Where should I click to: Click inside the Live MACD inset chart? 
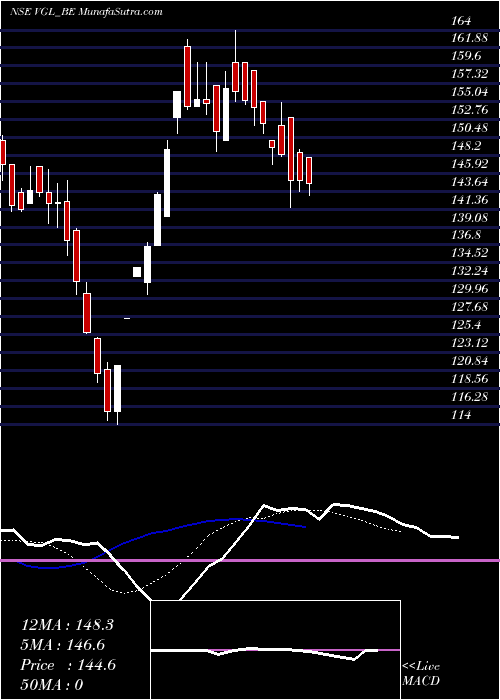(x=275, y=650)
